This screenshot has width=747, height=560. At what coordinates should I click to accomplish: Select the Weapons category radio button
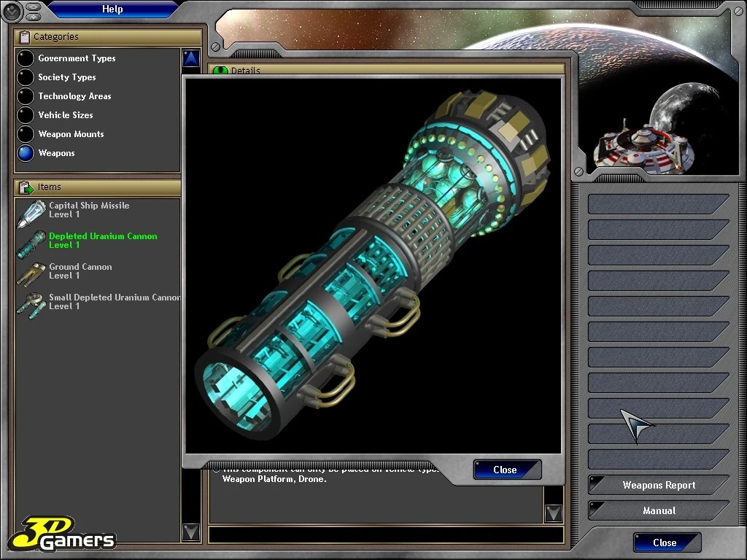[26, 153]
